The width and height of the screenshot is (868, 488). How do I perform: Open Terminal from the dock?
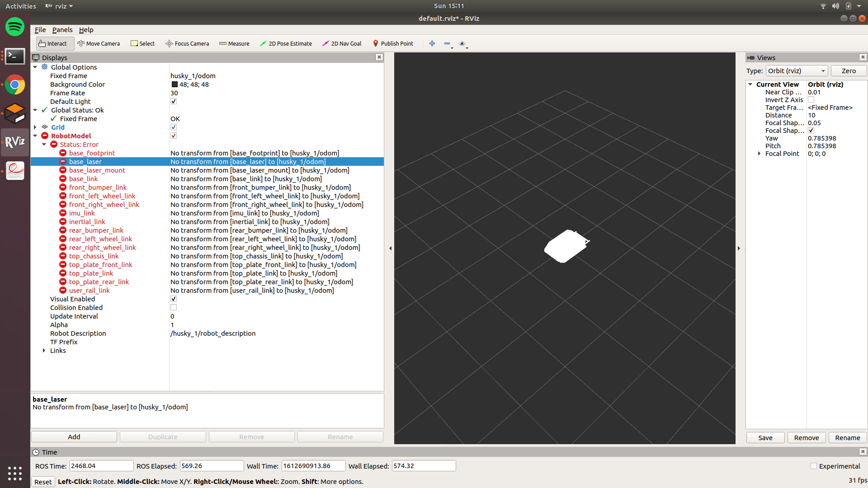pyautogui.click(x=15, y=56)
